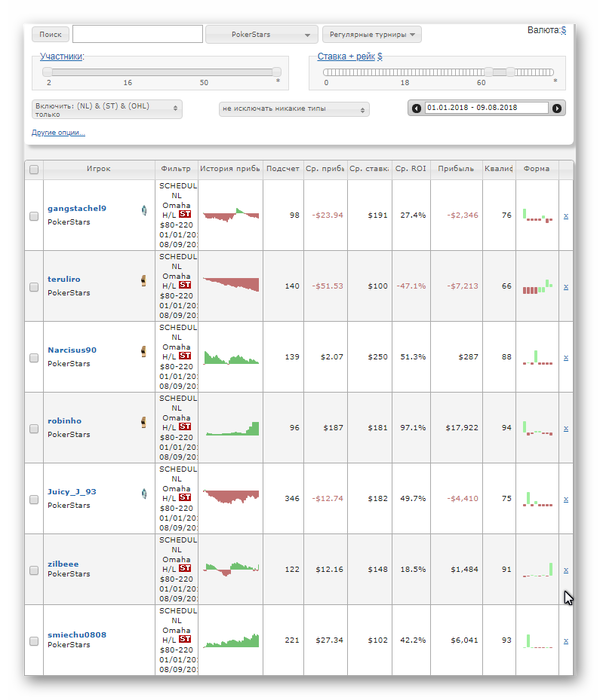Image resolution: width=600 pixels, height=700 pixels.
Task: Check the teruliro row checkbox
Action: 34,287
